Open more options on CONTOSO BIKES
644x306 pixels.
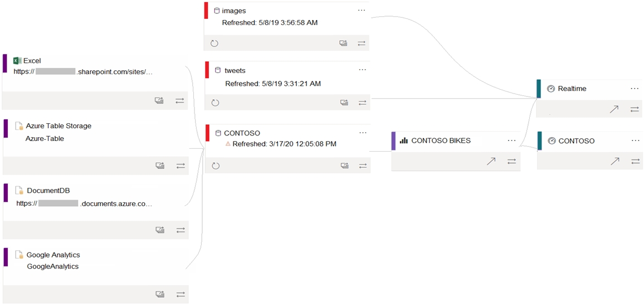511,140
